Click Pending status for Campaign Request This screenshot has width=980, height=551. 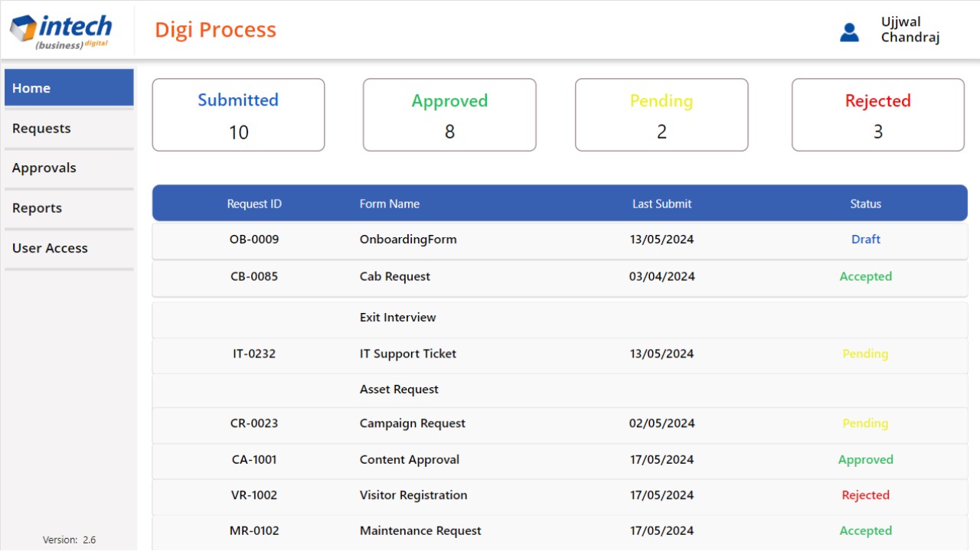pos(866,424)
